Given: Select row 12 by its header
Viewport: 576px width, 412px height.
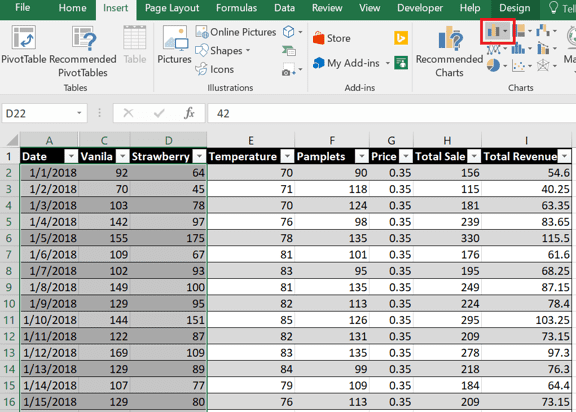Looking at the screenshot, I should 9,336.
